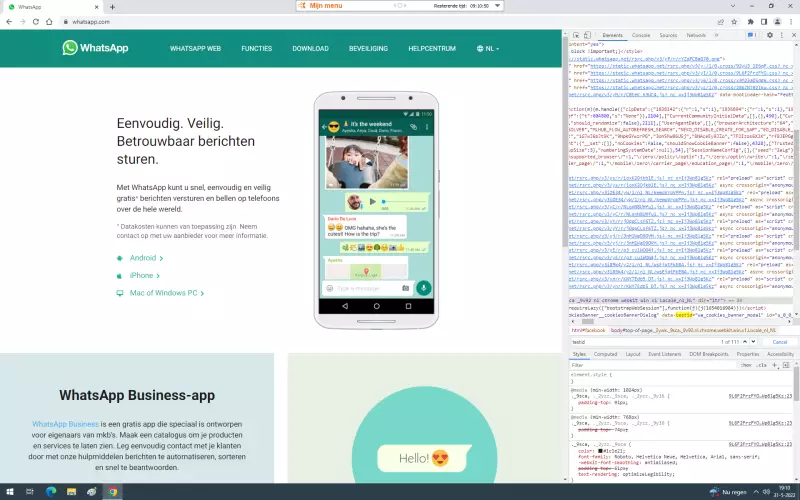Select the DevTools inspect element picker icon
800x500 pixels.
point(576,35)
